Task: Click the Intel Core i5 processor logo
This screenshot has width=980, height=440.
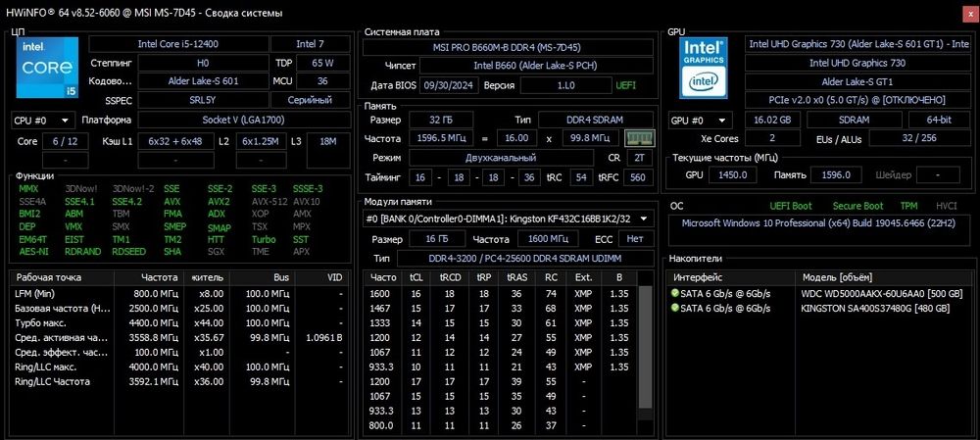Action: tap(47, 68)
